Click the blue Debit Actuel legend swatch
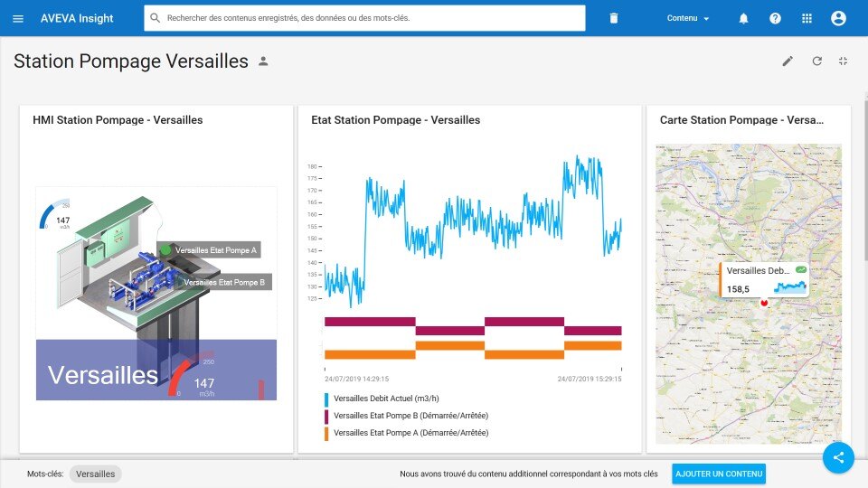868x488 pixels. tap(326, 399)
